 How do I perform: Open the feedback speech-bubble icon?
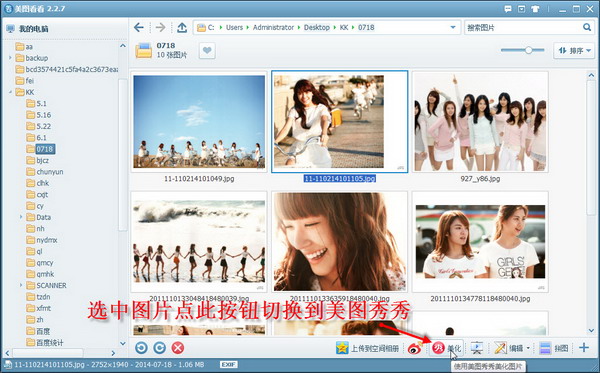pyautogui.click(x=508, y=9)
